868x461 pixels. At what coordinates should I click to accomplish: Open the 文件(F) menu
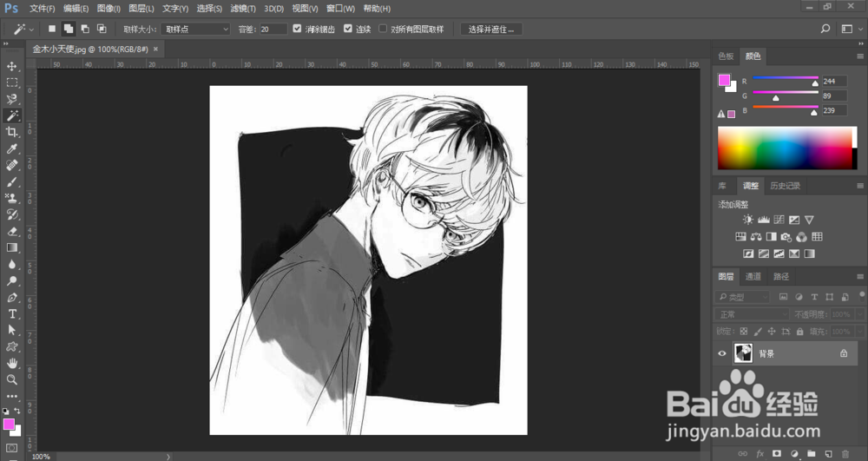click(42, 9)
